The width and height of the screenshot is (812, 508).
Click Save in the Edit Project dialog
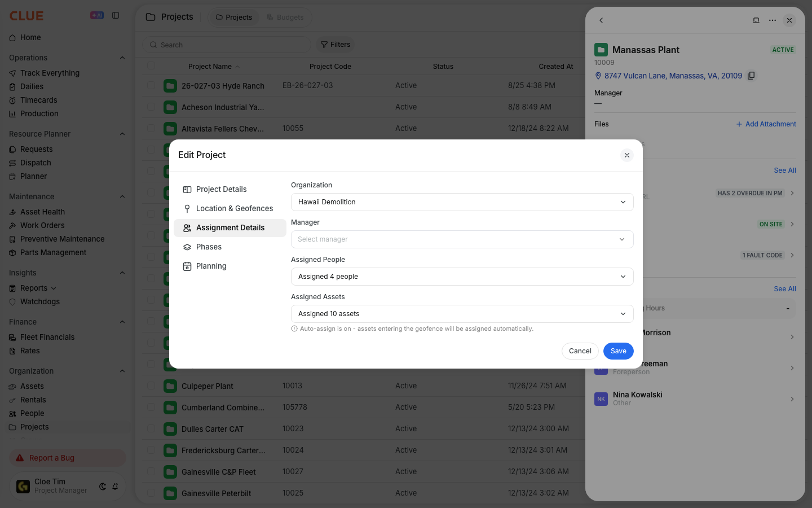(618, 351)
